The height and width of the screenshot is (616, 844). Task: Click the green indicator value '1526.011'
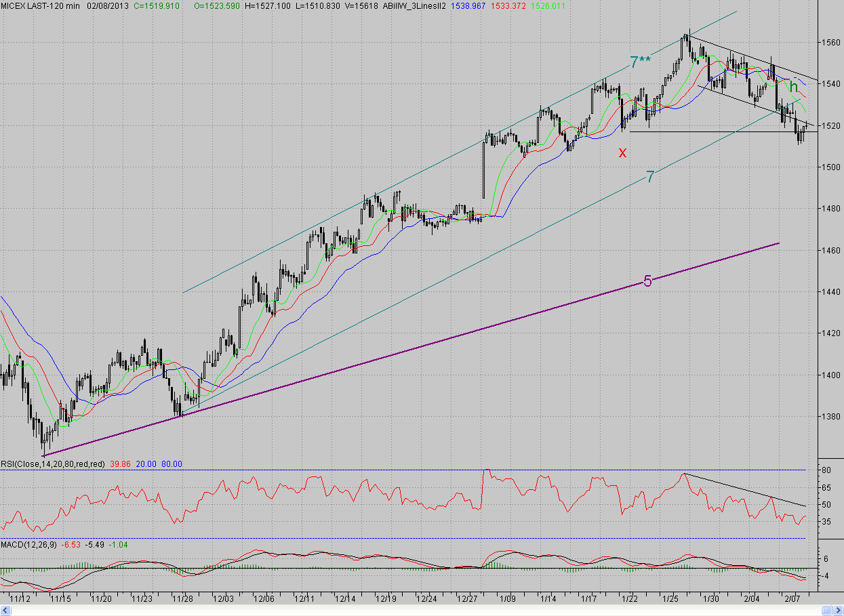click(x=548, y=6)
